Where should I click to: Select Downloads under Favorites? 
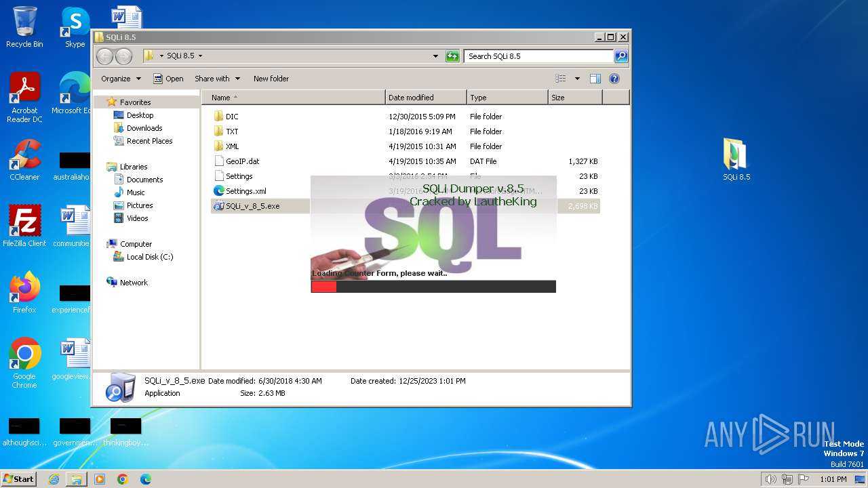pyautogui.click(x=144, y=128)
